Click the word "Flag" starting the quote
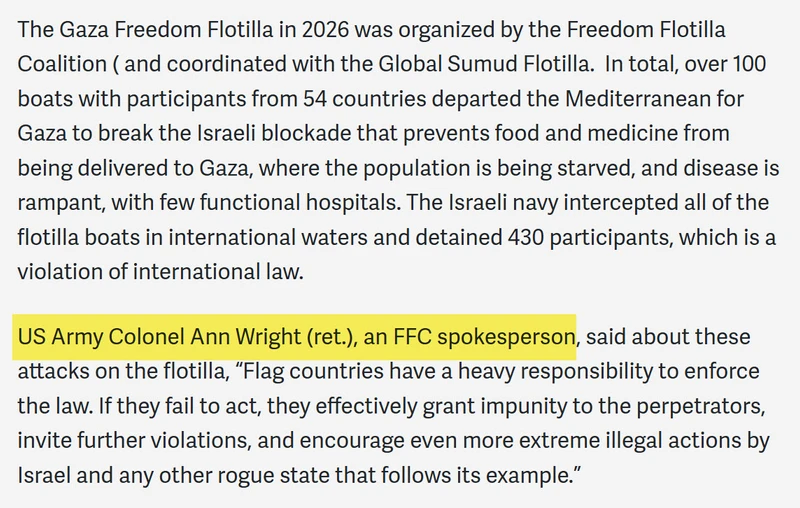The image size is (800, 508). (263, 371)
